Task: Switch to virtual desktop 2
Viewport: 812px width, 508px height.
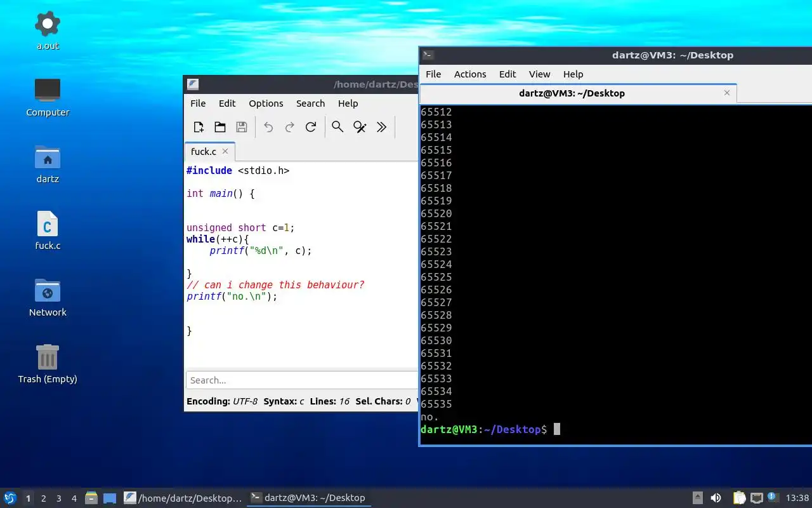Action: point(43,498)
